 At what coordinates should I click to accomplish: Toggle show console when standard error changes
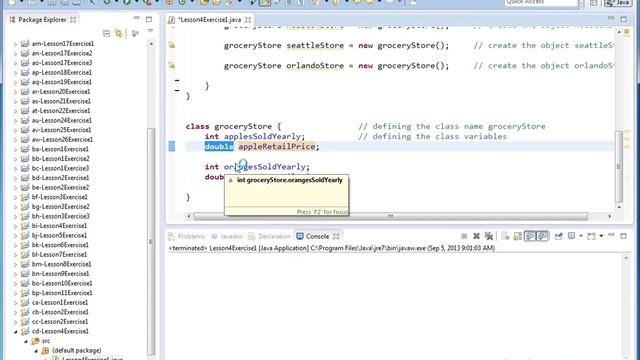[542, 236]
